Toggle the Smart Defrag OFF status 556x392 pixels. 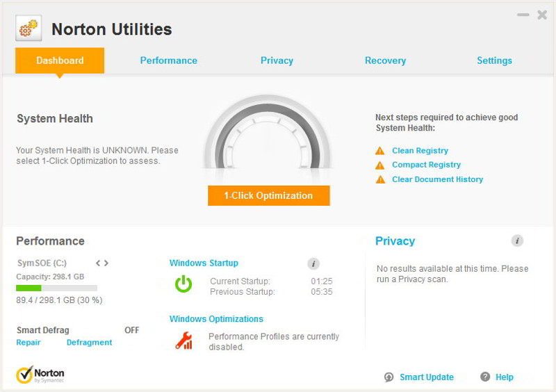(x=131, y=330)
